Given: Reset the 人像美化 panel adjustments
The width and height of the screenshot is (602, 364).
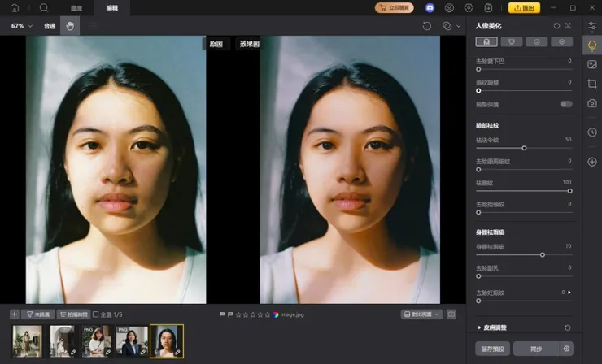Looking at the screenshot, I should [556, 26].
